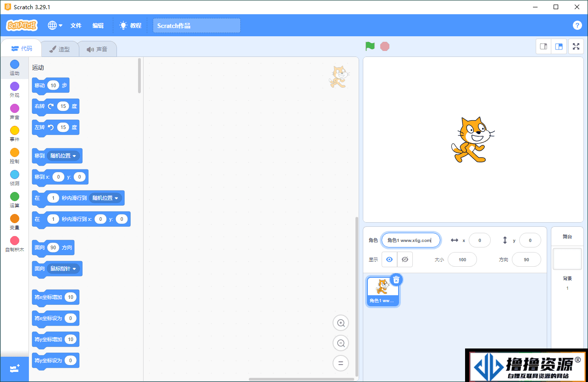Image resolution: width=588 pixels, height=382 pixels.
Task: Select the 运动 blue category circle
Action: (15, 64)
